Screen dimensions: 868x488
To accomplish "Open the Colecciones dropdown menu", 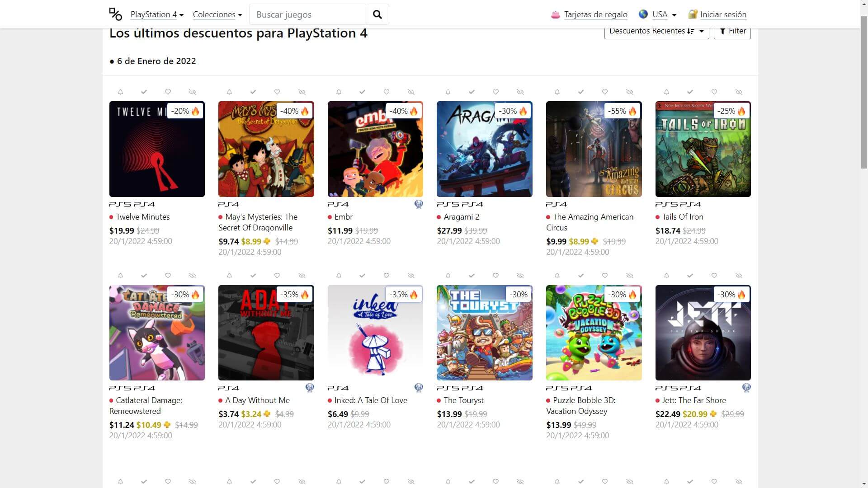I will pos(217,14).
